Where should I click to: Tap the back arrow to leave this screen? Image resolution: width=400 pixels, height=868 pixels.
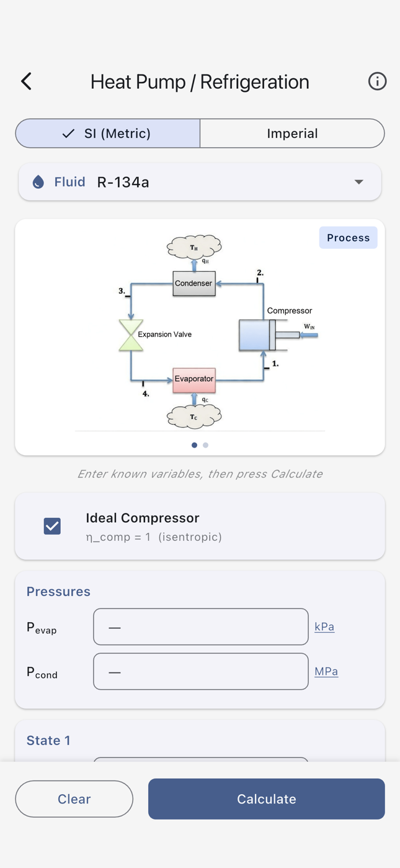click(x=25, y=81)
